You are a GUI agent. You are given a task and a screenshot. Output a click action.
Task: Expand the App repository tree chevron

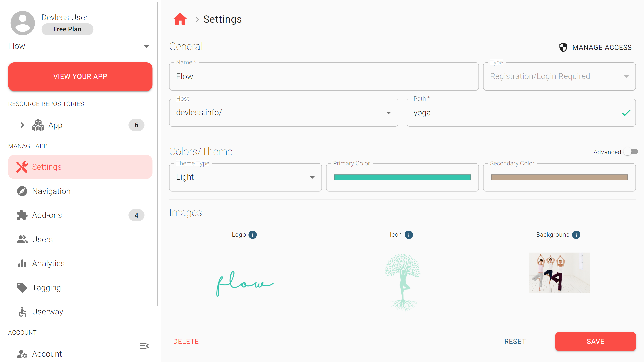22,125
